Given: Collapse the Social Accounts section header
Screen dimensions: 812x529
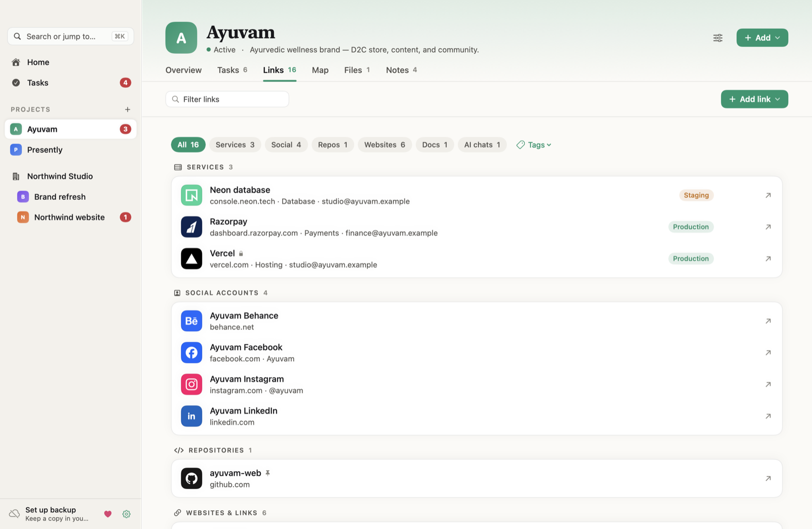Looking at the screenshot, I should [221, 293].
